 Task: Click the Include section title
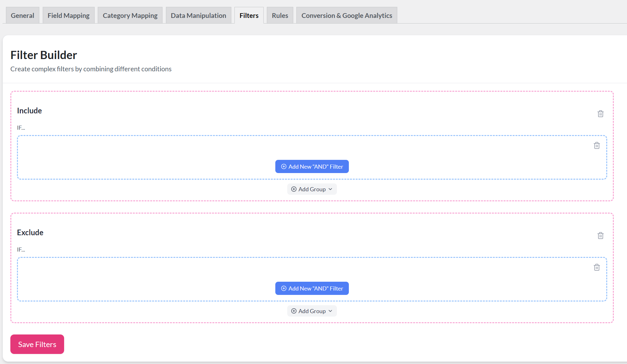(x=30, y=111)
